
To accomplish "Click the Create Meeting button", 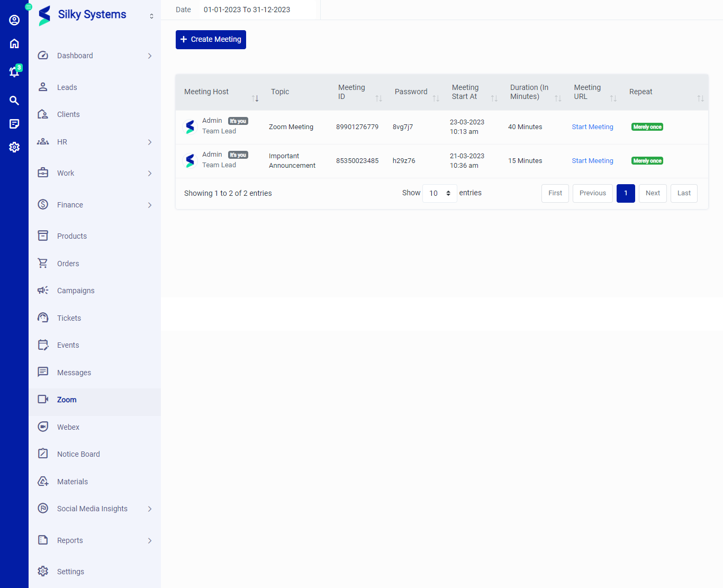I will 211,40.
